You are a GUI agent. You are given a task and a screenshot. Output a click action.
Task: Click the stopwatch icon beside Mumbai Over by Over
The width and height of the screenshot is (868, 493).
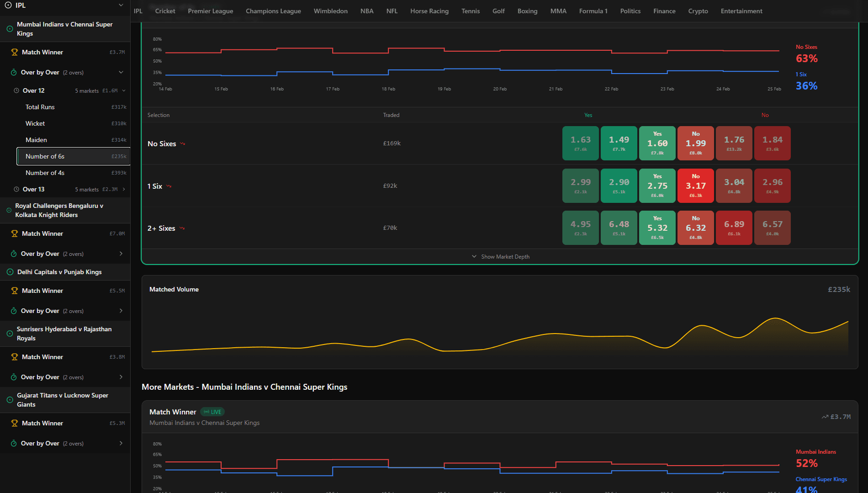(x=14, y=72)
